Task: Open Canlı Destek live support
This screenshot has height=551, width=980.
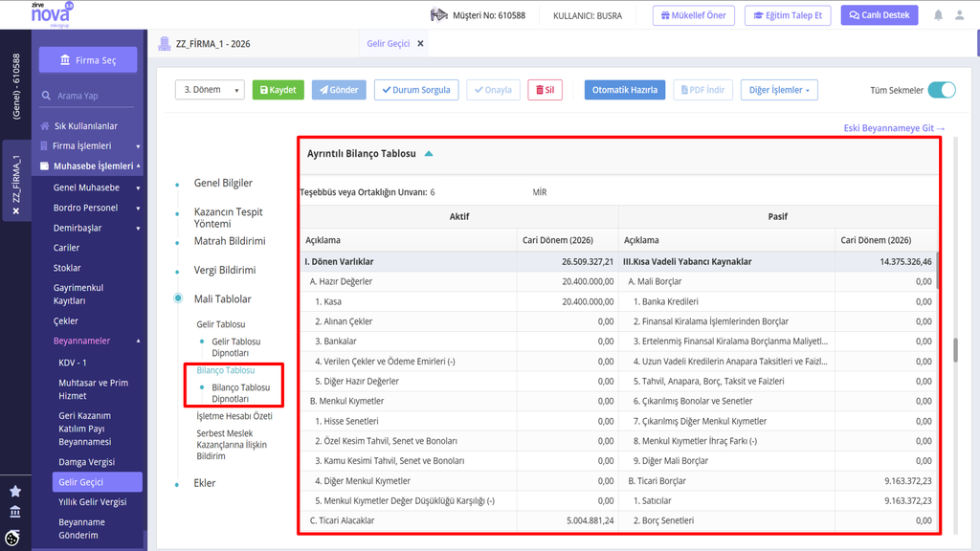Action: tap(880, 15)
